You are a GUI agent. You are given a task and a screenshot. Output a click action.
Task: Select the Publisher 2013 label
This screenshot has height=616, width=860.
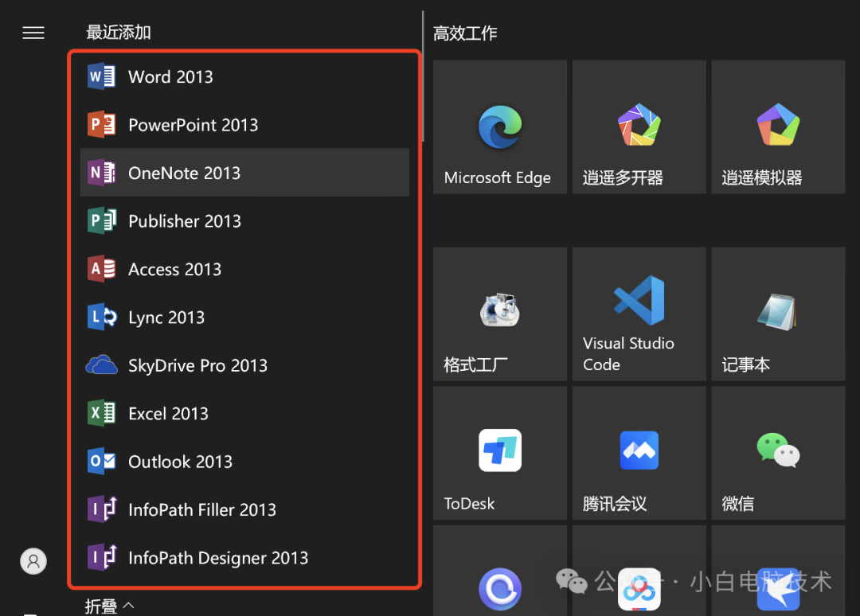(x=185, y=221)
